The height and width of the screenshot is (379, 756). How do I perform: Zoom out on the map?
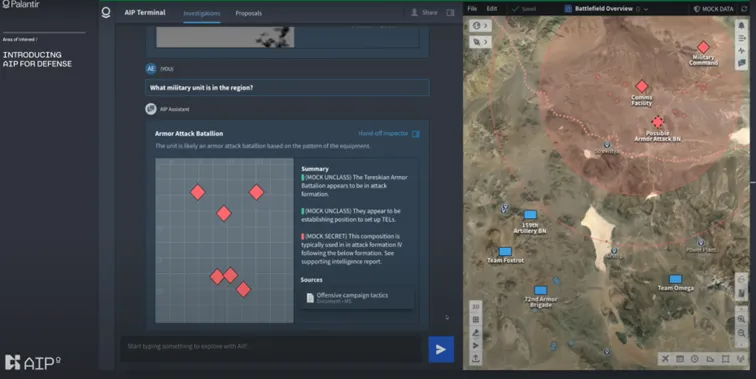point(741,333)
